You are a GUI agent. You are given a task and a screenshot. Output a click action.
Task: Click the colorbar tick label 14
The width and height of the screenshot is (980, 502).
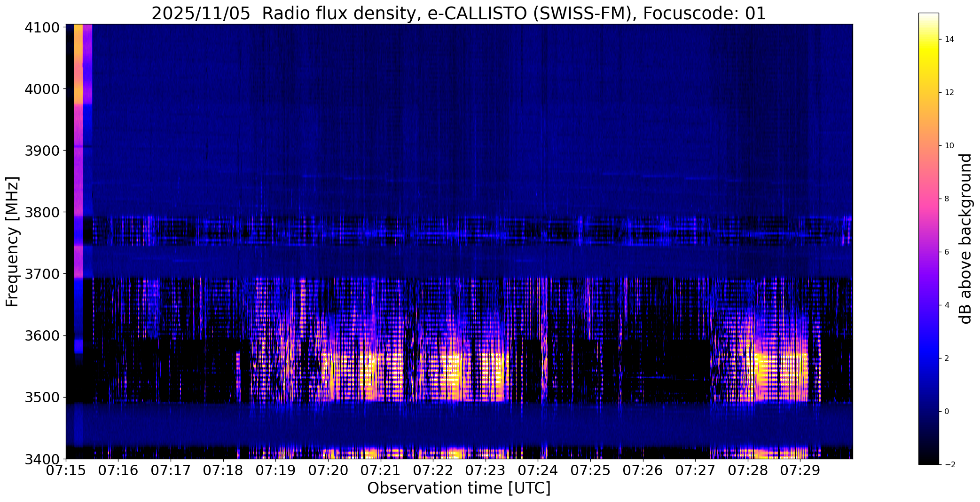pos(949,40)
